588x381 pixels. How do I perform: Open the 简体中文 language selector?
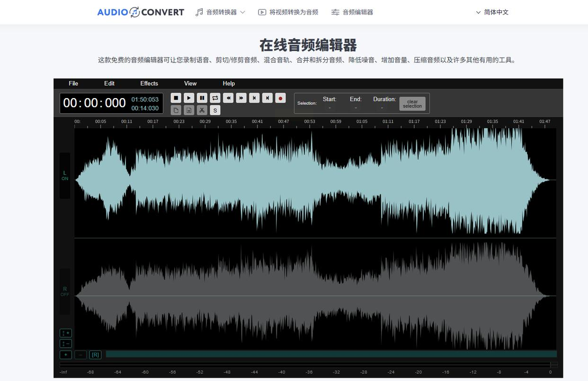pyautogui.click(x=492, y=12)
